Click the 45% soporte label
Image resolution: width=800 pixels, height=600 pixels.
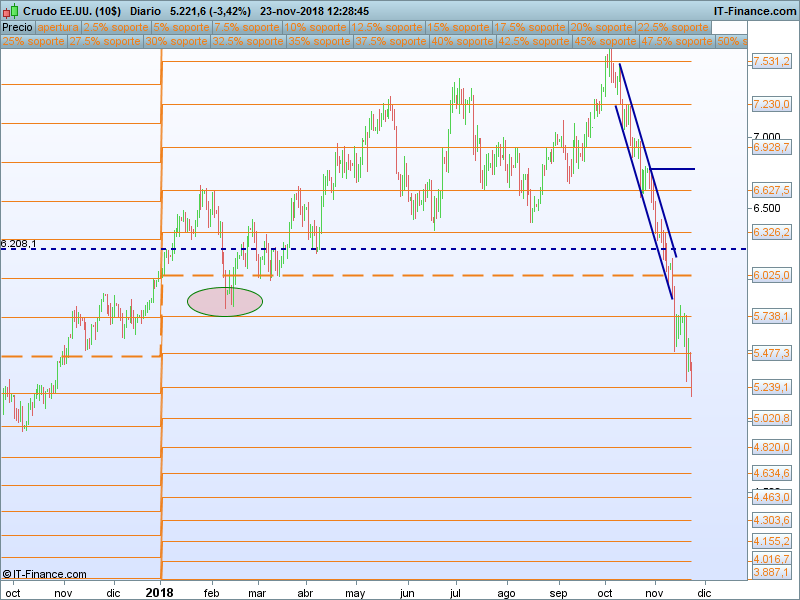[x=605, y=41]
